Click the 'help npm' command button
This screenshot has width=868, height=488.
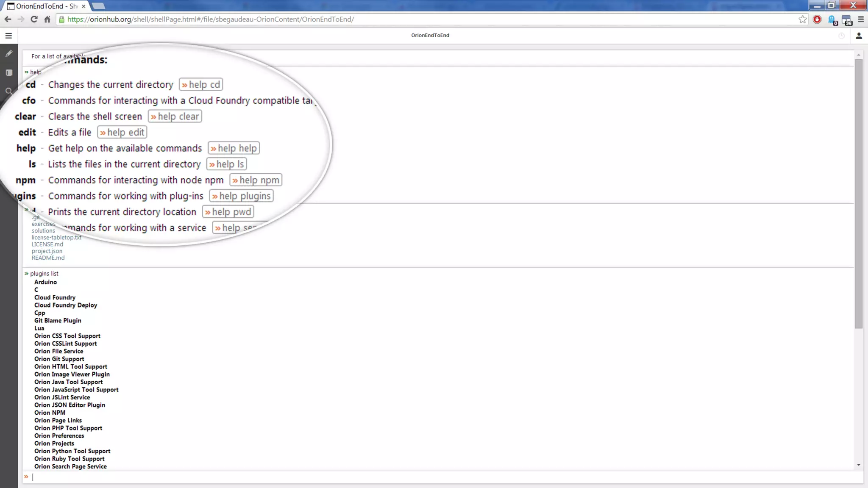tap(256, 180)
